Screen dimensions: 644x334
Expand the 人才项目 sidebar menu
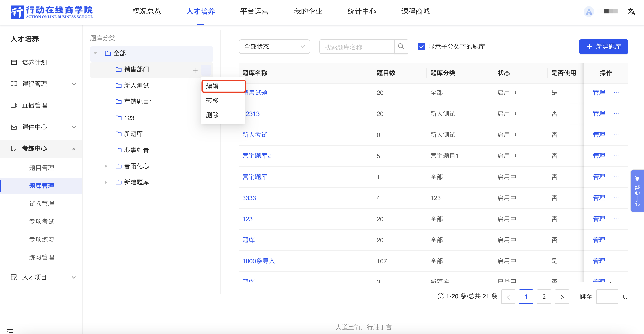click(74, 278)
